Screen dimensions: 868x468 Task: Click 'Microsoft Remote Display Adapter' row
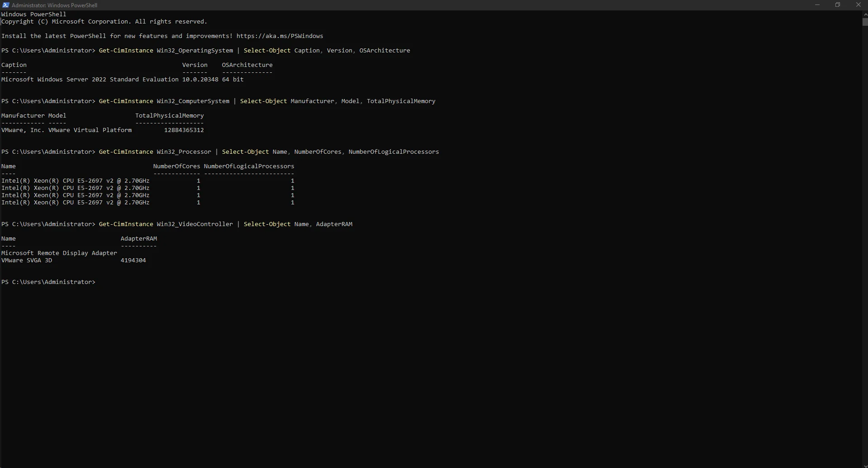[59, 253]
